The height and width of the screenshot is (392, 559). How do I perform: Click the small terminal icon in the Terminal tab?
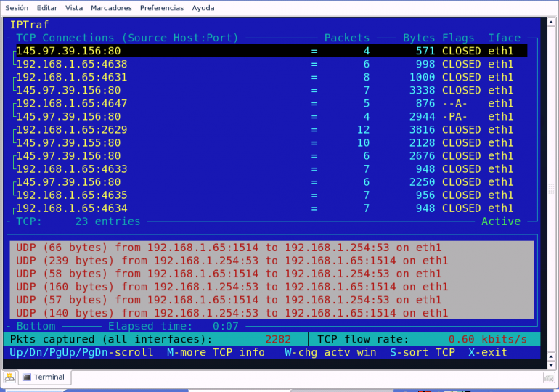point(27,377)
